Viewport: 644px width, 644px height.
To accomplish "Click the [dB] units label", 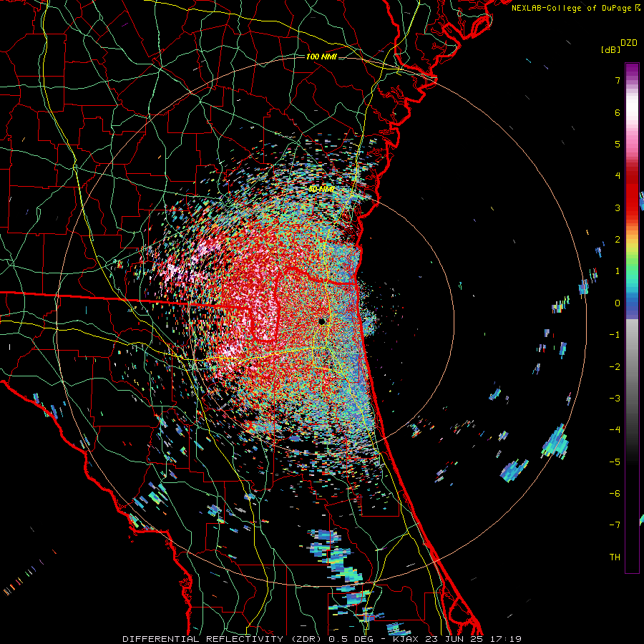I will pyautogui.click(x=610, y=49).
